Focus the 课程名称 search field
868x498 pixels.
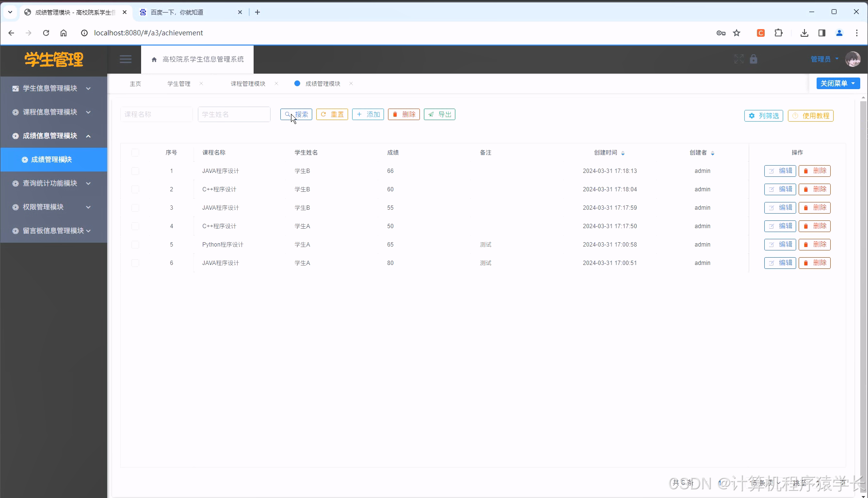[157, 114]
